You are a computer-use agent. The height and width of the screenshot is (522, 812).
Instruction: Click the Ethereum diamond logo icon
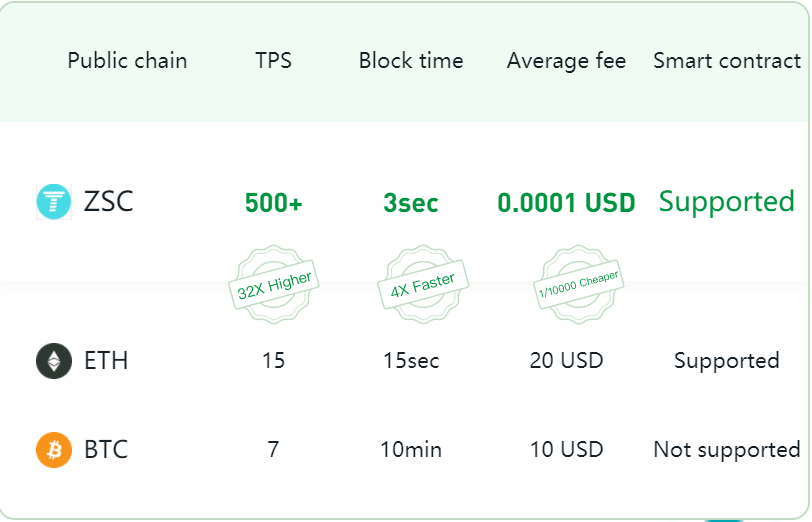pos(54,361)
